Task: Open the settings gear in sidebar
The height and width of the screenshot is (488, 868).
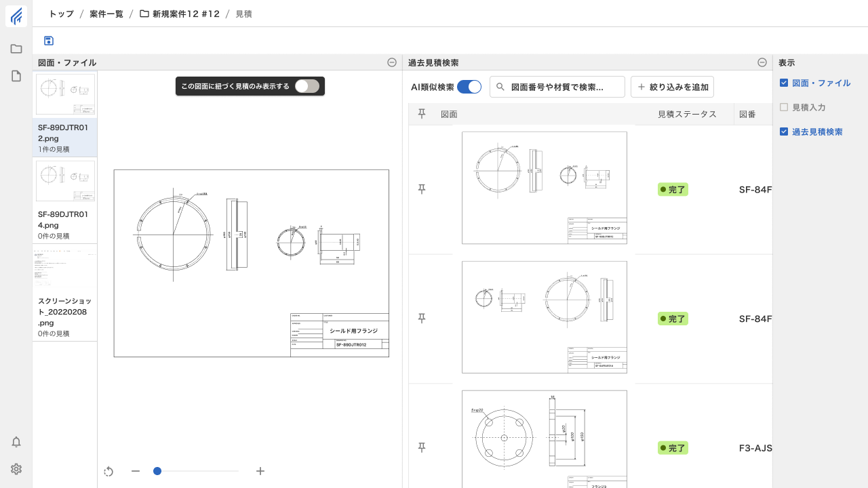Action: point(16,469)
